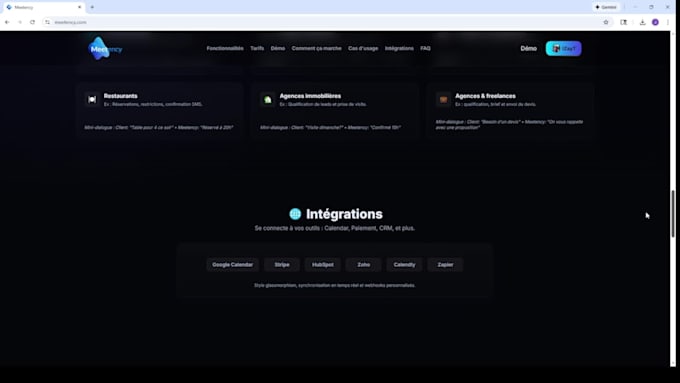Click the 'Se connecte à vos outils' subtitle
Screen dimensions: 680x383
click(335, 228)
